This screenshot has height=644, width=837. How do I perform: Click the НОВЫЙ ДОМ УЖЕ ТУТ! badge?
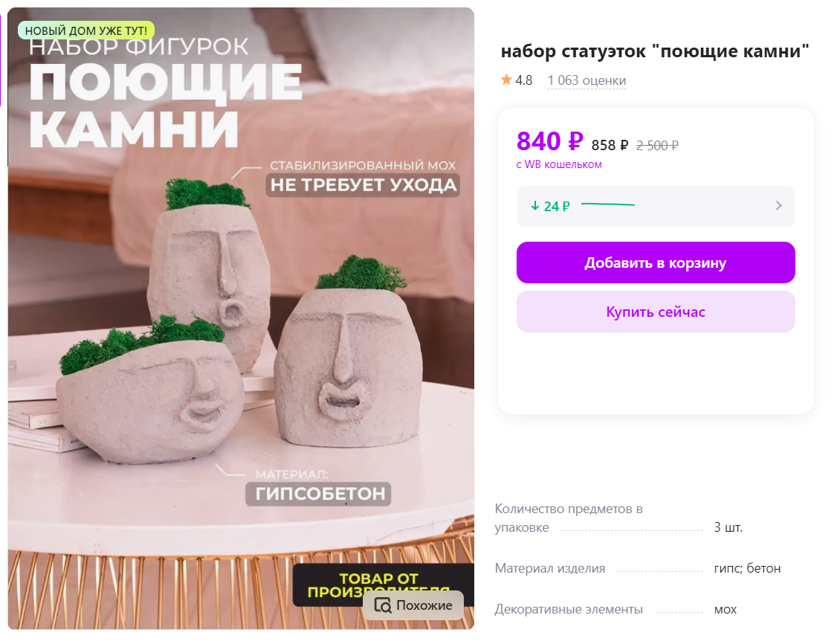tap(86, 31)
